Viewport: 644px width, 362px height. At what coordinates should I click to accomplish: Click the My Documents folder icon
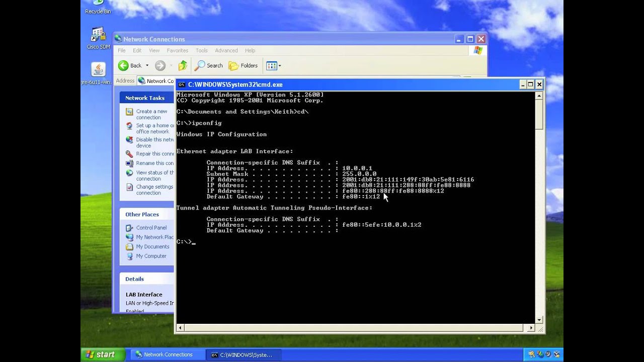pos(129,247)
